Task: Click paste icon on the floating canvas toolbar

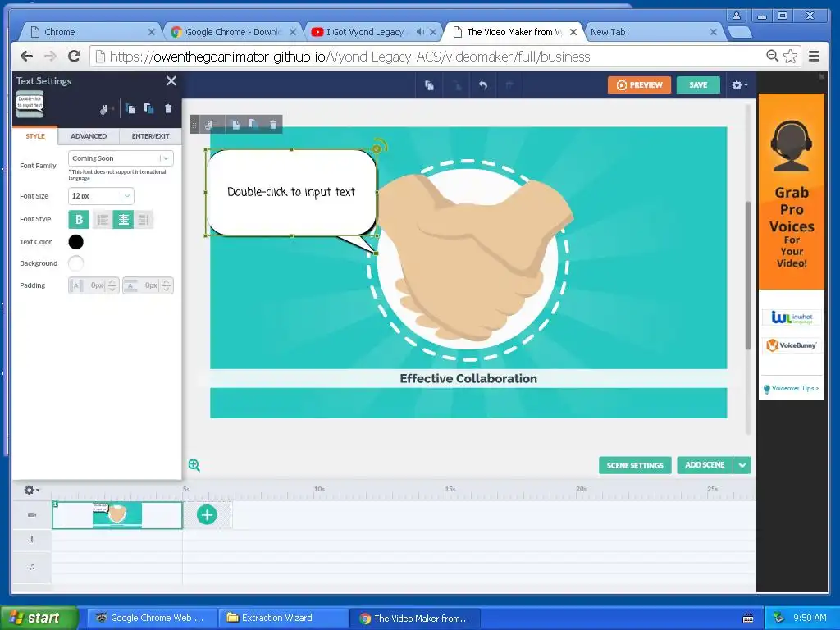Action: click(x=253, y=125)
